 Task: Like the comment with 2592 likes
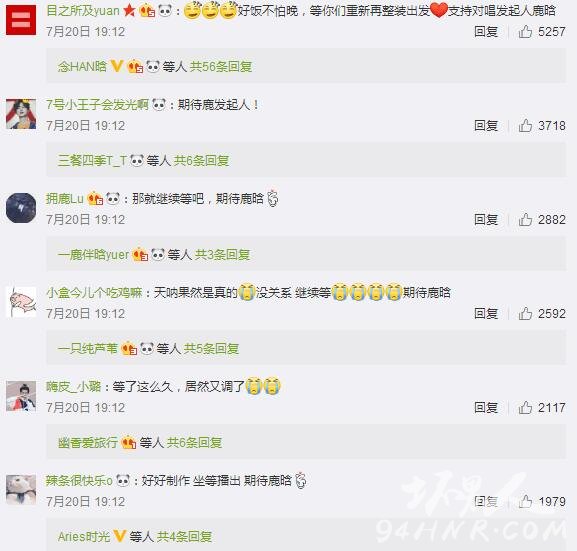point(525,314)
